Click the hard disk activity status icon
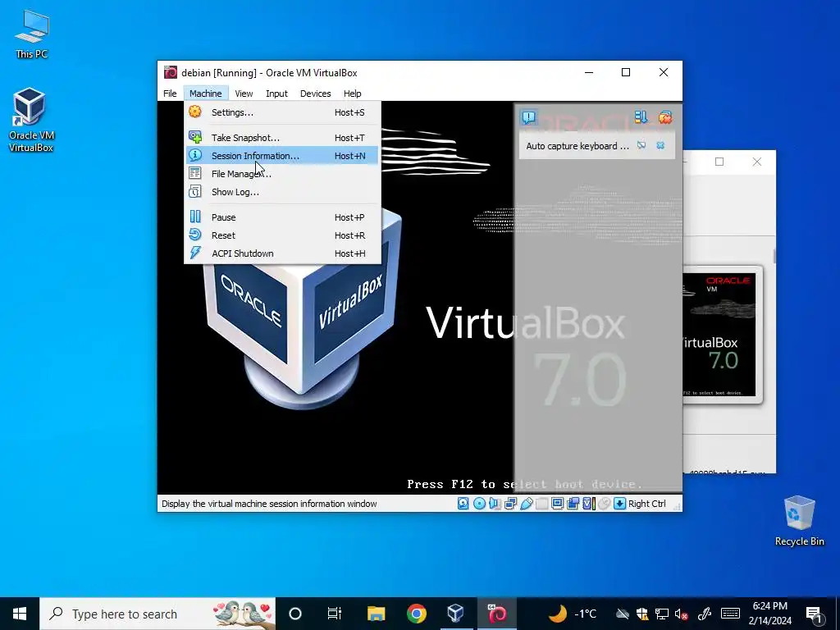840x630 pixels. point(463,504)
